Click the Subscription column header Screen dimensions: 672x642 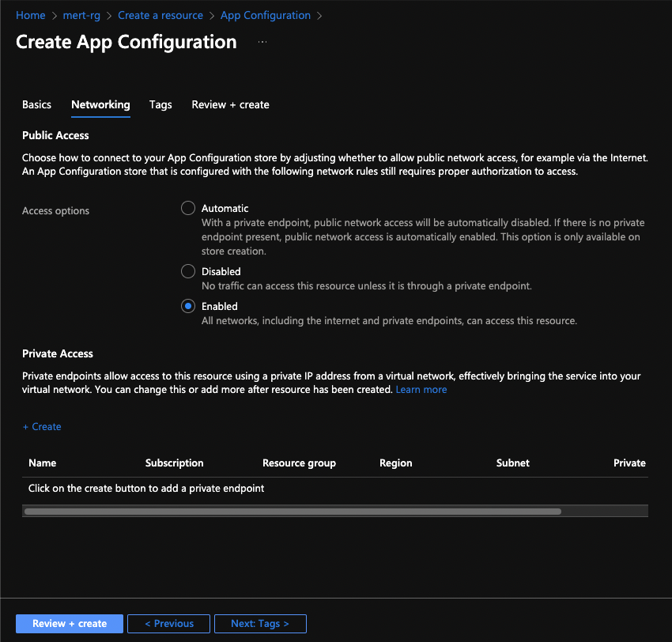point(174,463)
